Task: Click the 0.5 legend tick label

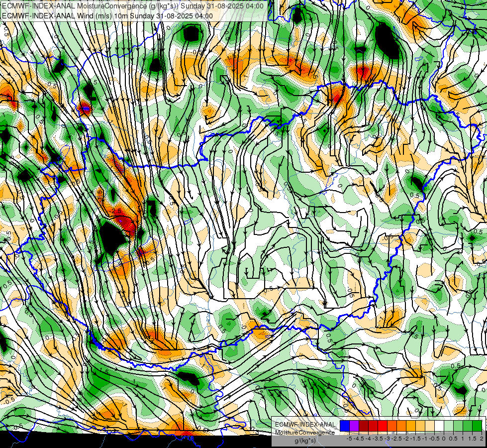Action: click(x=453, y=439)
